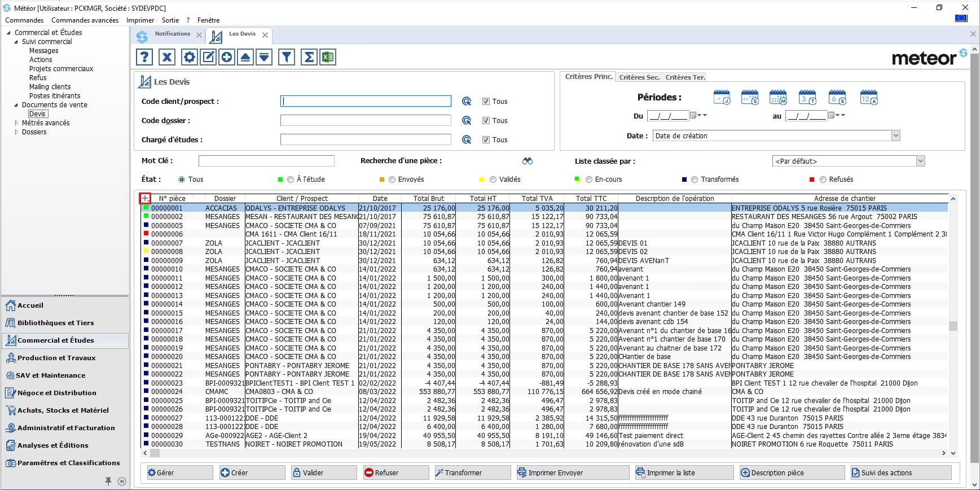This screenshot has width=980, height=490.
Task: Click the Transformer button
Action: [472, 473]
